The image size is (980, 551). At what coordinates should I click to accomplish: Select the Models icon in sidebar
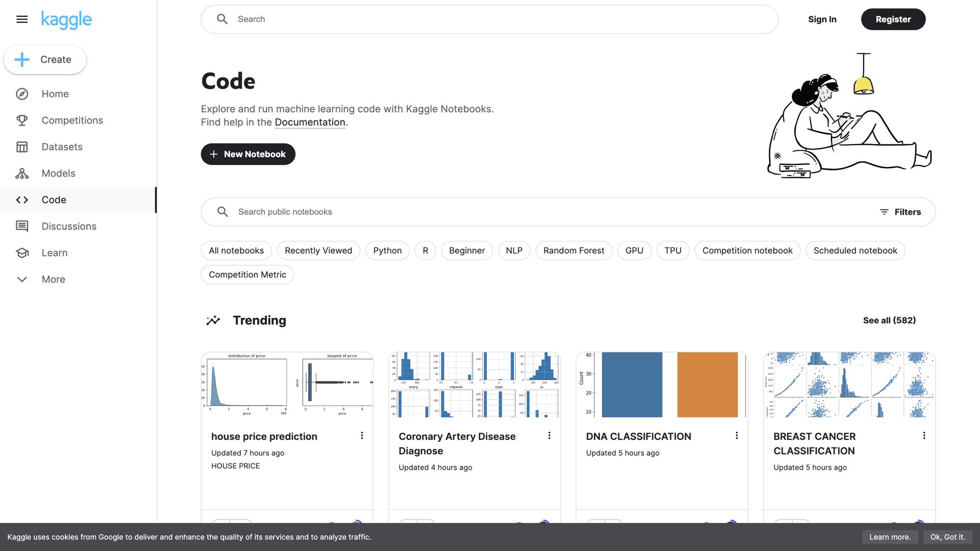coord(22,173)
